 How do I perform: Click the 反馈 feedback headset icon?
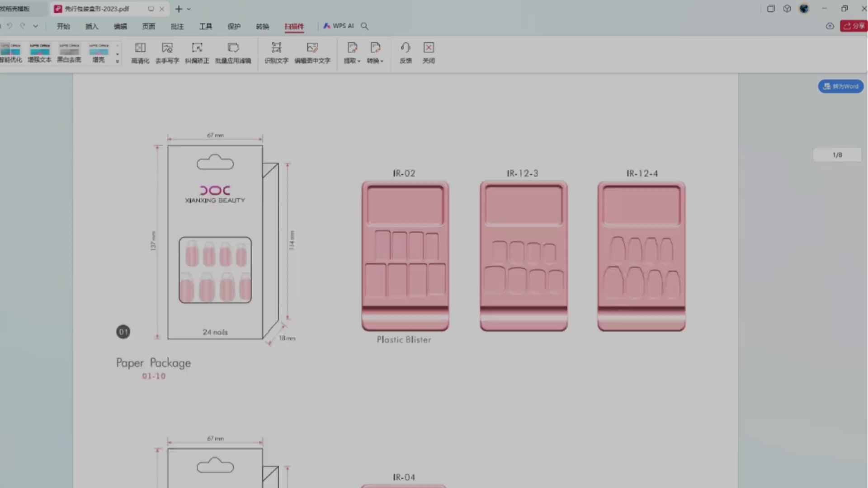tap(406, 52)
